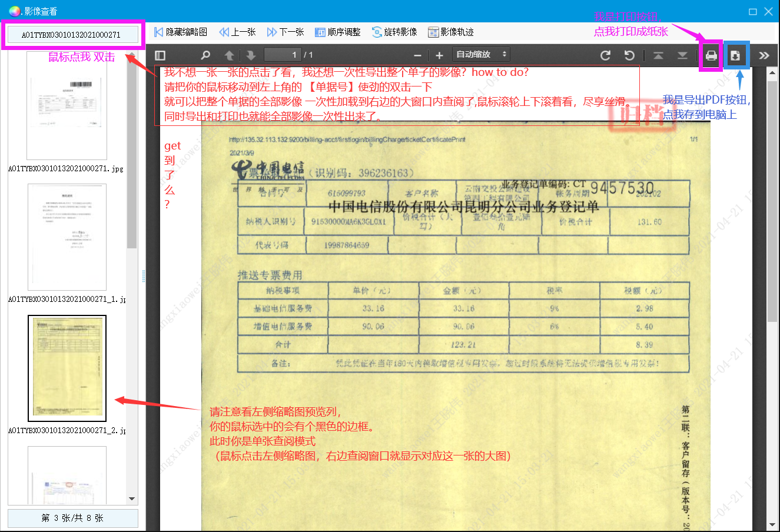Toggle the PDF viewer sidebar
Viewport: 780px width, 532px height.
click(160, 55)
